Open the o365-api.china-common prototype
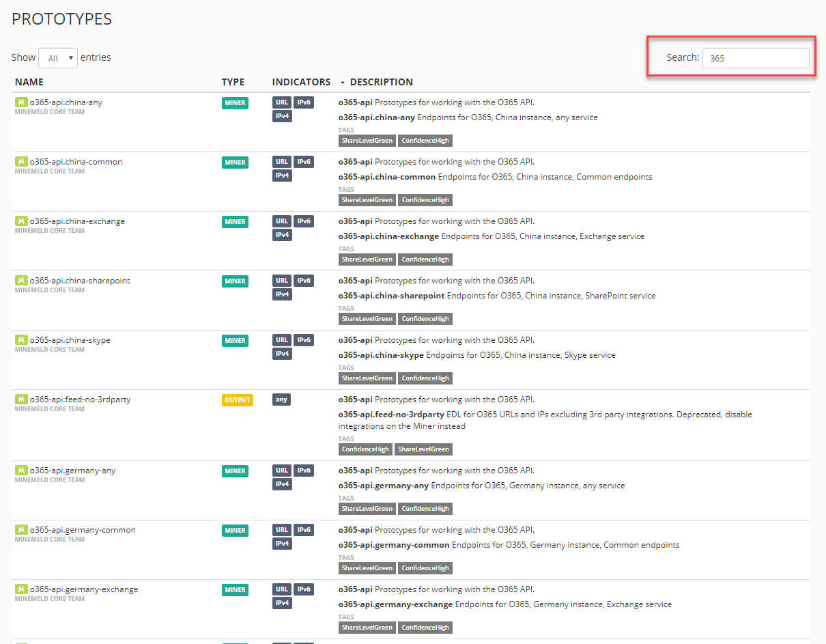Viewport: 826px width, 644px height. [76, 162]
